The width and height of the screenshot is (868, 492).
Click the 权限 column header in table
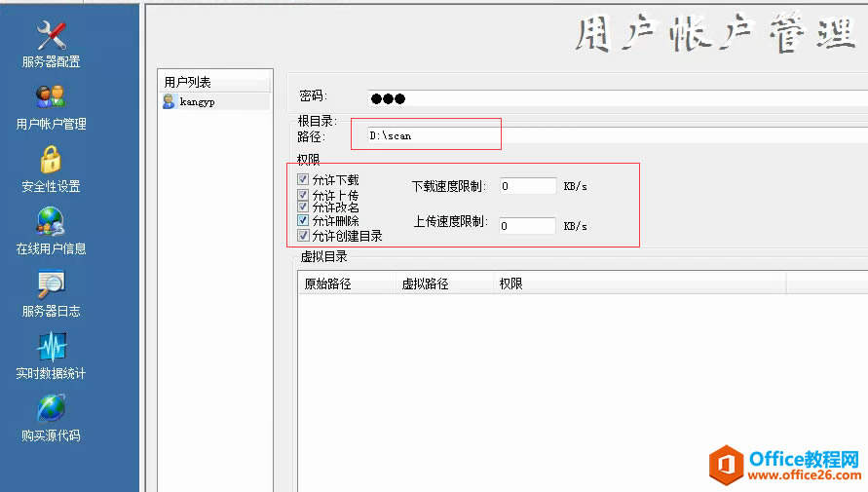(x=640, y=284)
